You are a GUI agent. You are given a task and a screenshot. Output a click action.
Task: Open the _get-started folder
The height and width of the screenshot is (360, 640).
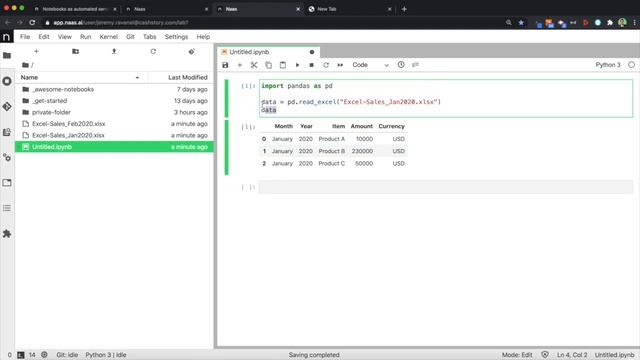pos(114,101)
